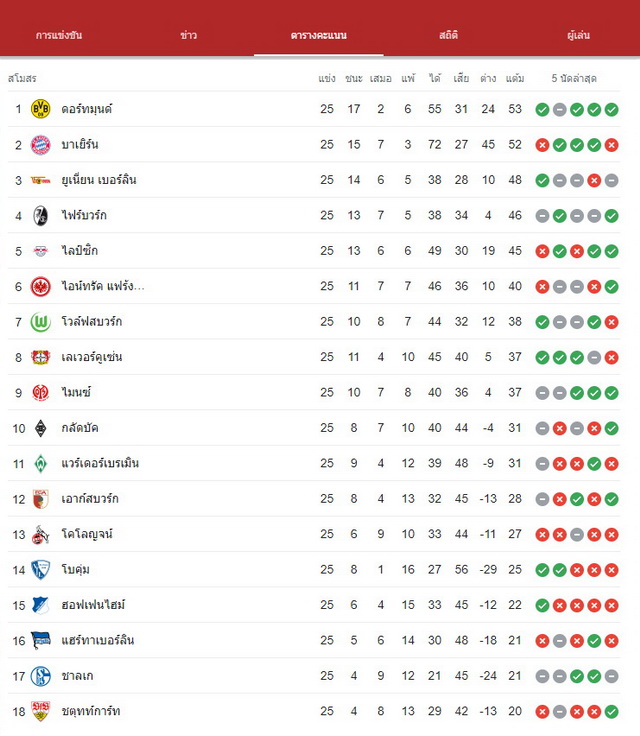Viewport: 640px width, 736px height.
Task: Open the ยูเนี่ยน เบอร์ลิน team link
Action: [x=99, y=180]
